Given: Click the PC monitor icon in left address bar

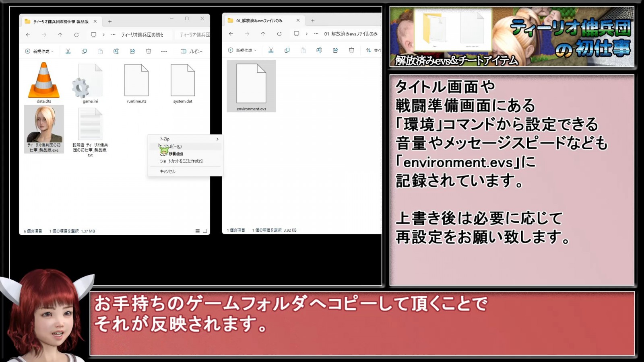Looking at the screenshot, I should [93, 35].
